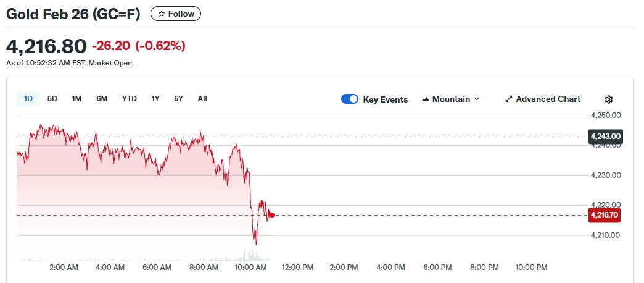Expand the Mountain chart type dropdown
The image size is (644, 283).
point(476,99)
